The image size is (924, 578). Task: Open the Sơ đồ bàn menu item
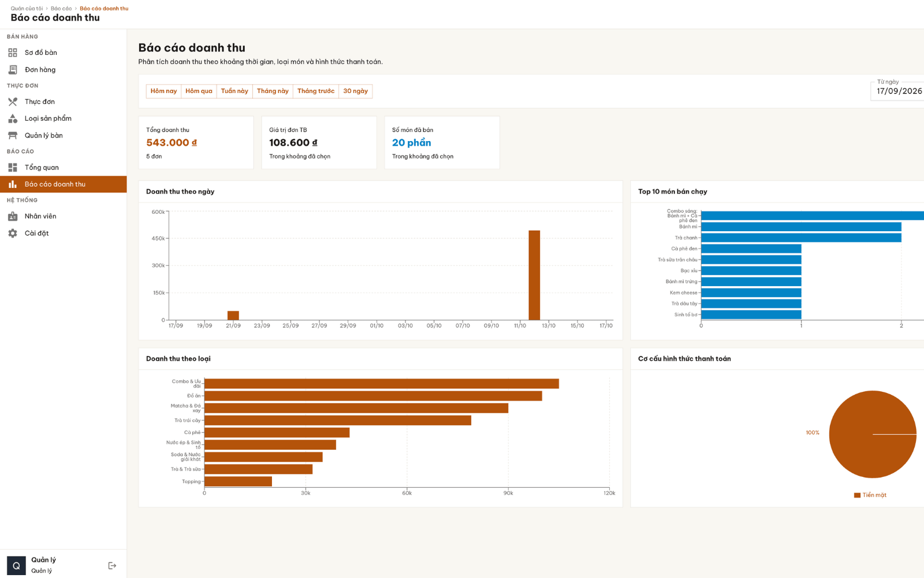(64, 53)
